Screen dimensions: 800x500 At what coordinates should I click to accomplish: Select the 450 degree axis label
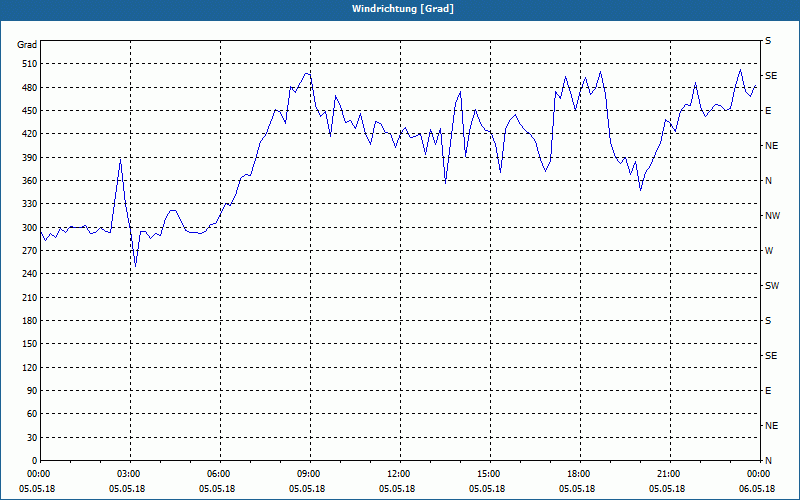click(x=30, y=111)
